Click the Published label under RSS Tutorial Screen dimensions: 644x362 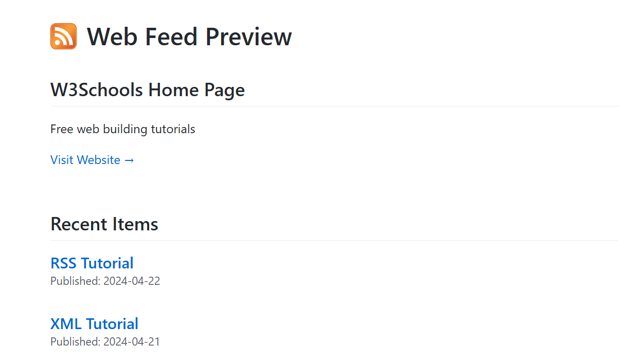click(x=75, y=281)
